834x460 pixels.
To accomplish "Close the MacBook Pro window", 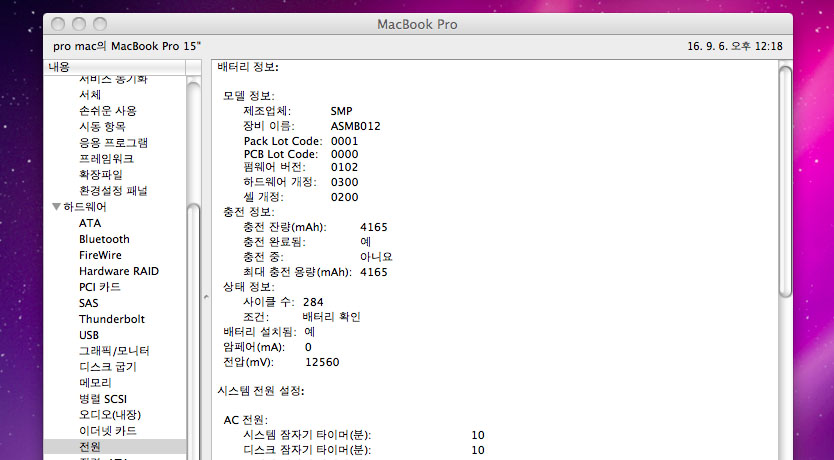I will coord(59,23).
